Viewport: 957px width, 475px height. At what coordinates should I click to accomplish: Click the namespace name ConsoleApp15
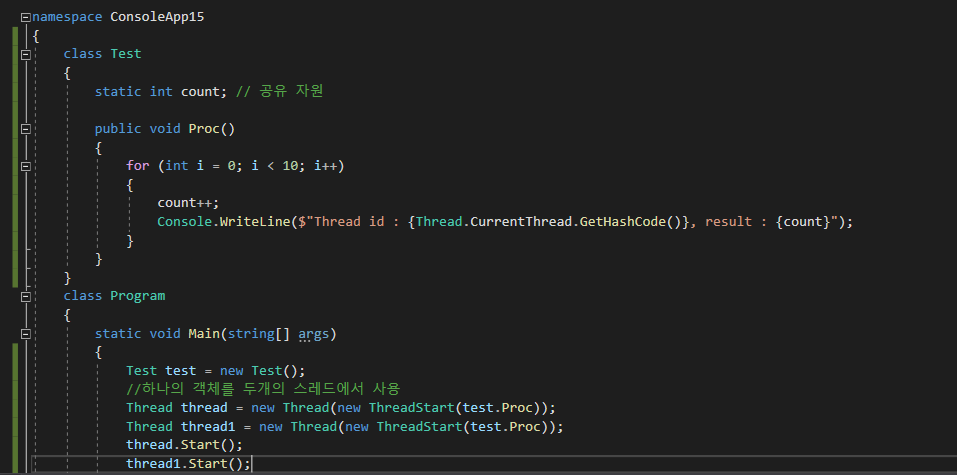pyautogui.click(x=157, y=17)
